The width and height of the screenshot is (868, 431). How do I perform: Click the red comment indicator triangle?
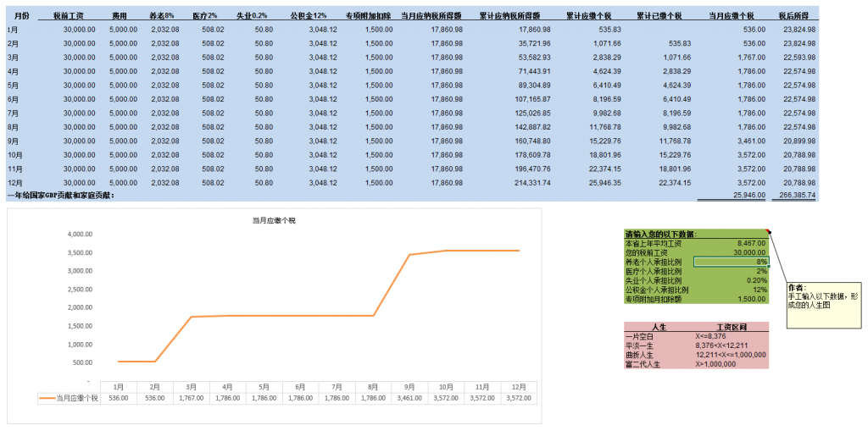click(768, 230)
